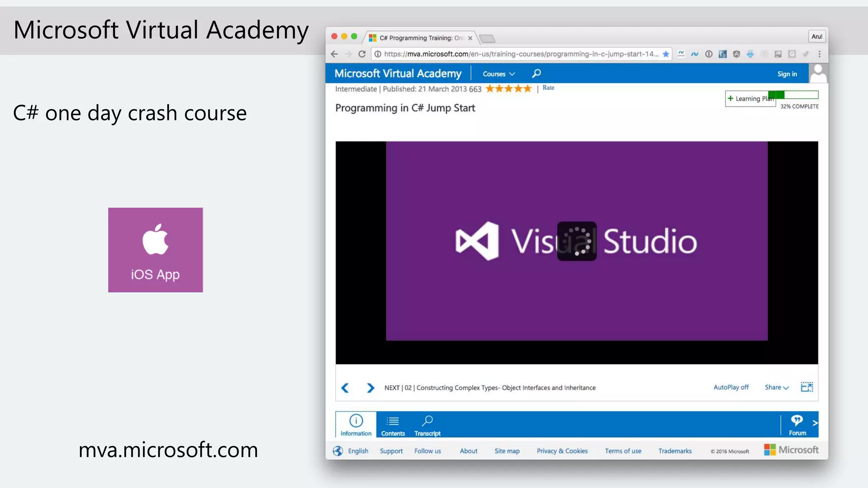868x488 pixels.
Task: Open the Support footer link
Action: click(391, 451)
